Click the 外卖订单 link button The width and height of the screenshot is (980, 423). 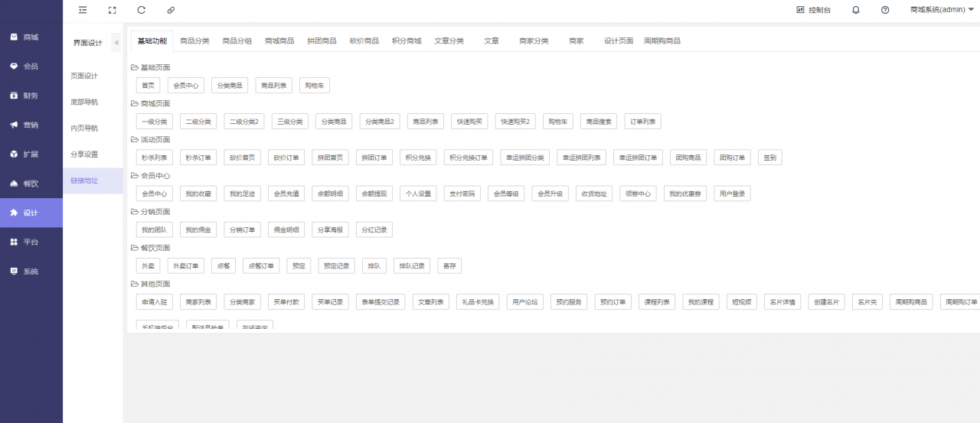(x=186, y=266)
